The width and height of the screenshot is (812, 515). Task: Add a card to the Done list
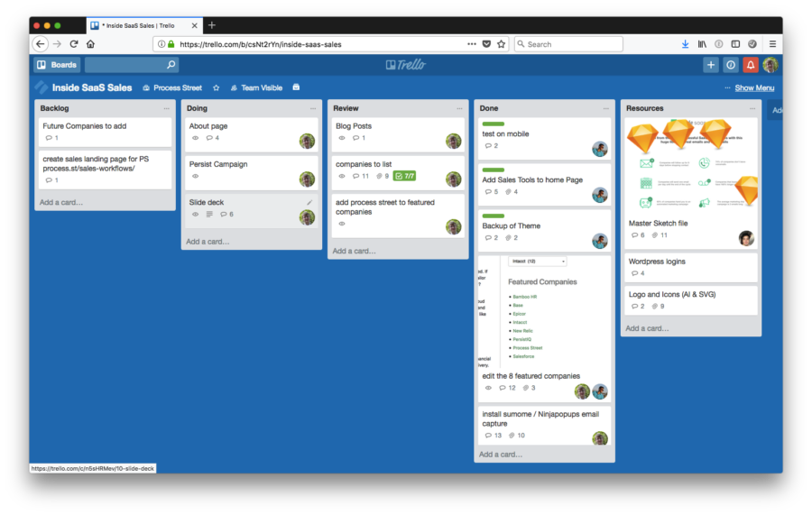click(x=501, y=455)
